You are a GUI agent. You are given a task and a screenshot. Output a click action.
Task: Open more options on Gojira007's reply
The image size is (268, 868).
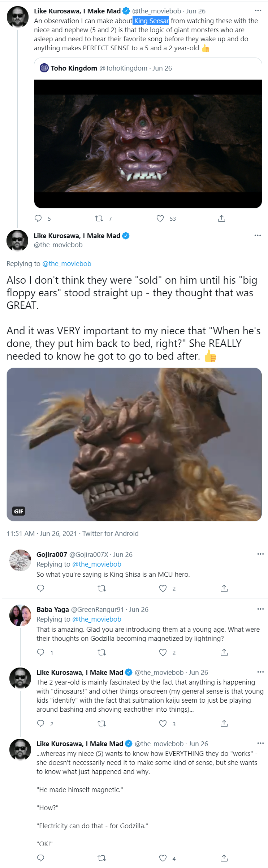(260, 554)
